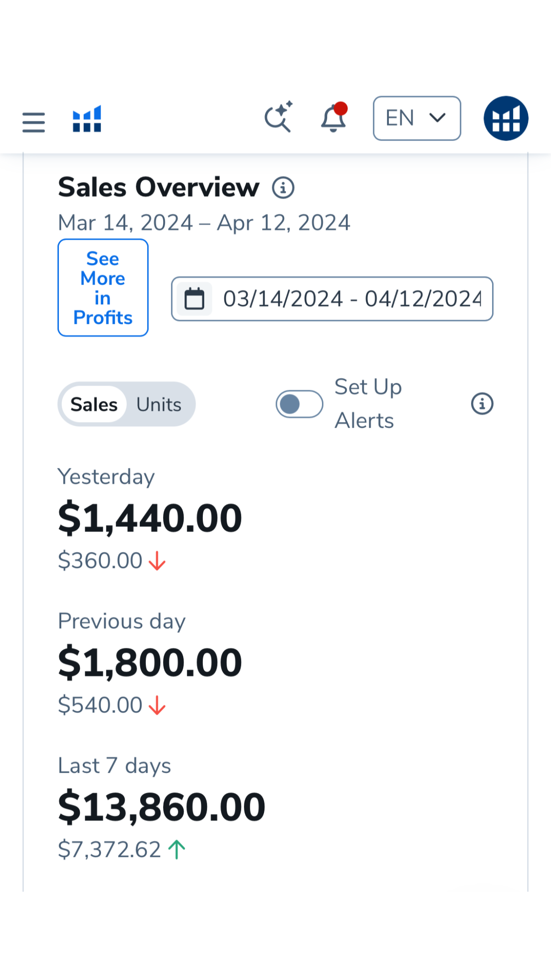Open the hamburger navigation menu
Screen dimensions: 551x980
(33, 122)
